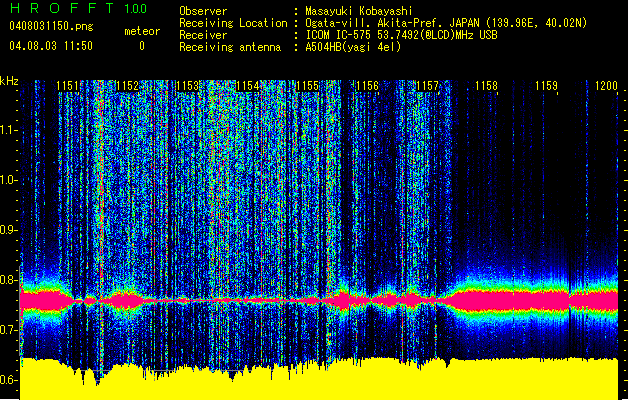Image resolution: width=629 pixels, height=400 pixels.
Task: Click the 'meteor' counter label
Action: click(x=142, y=31)
